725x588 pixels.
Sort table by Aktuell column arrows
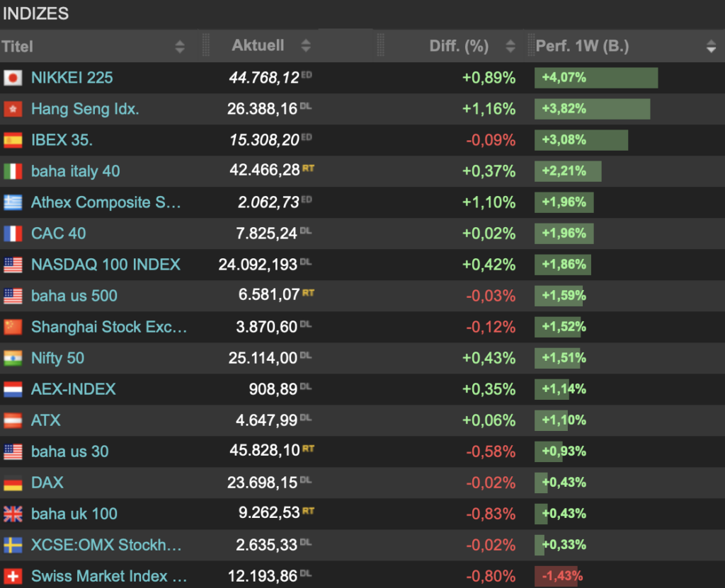pos(306,45)
